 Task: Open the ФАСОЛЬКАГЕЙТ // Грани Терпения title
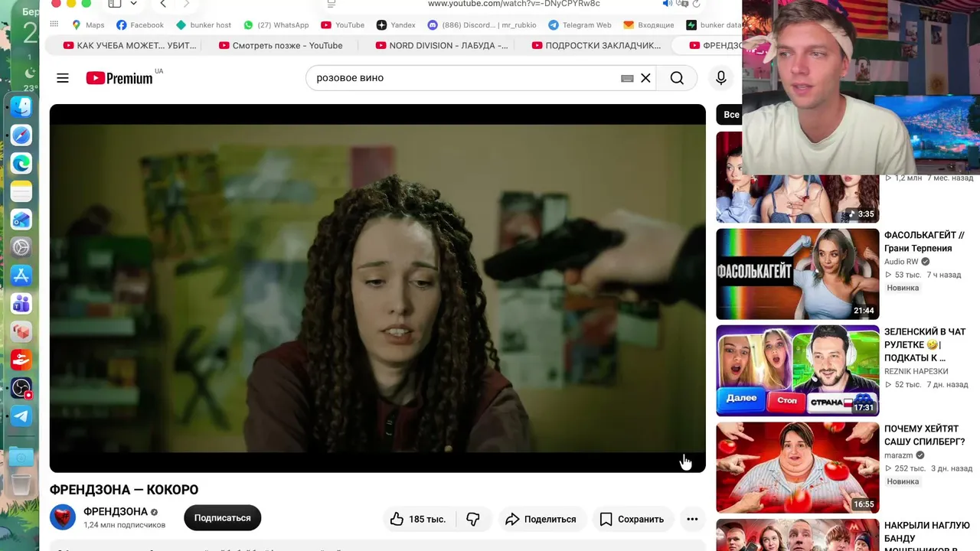point(924,242)
